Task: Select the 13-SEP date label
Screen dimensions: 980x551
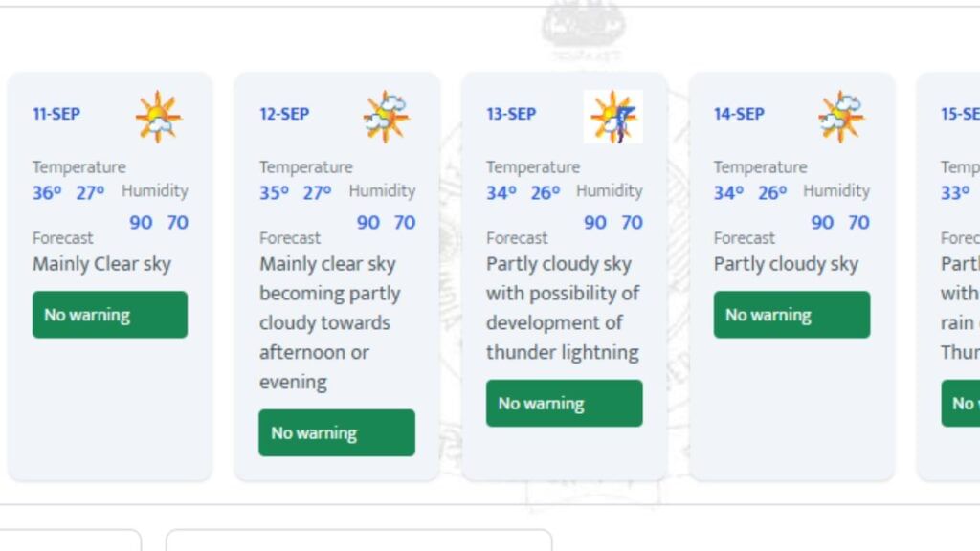Action: coord(511,114)
